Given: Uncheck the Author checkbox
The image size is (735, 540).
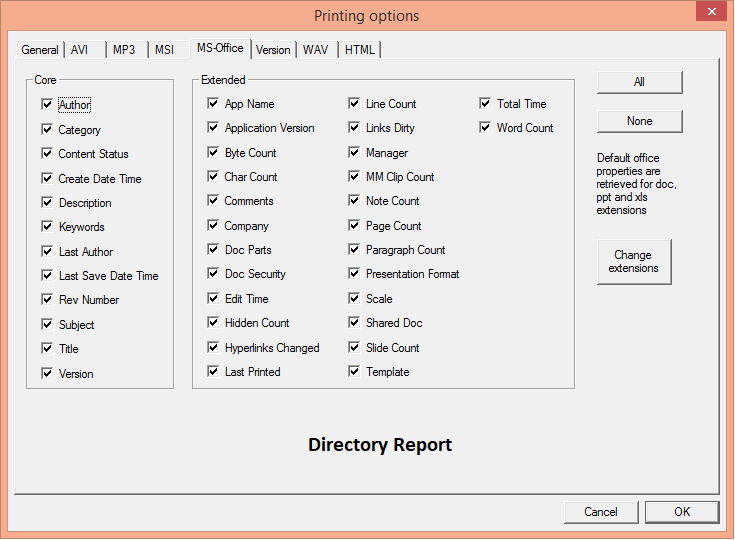Looking at the screenshot, I should click(x=47, y=104).
